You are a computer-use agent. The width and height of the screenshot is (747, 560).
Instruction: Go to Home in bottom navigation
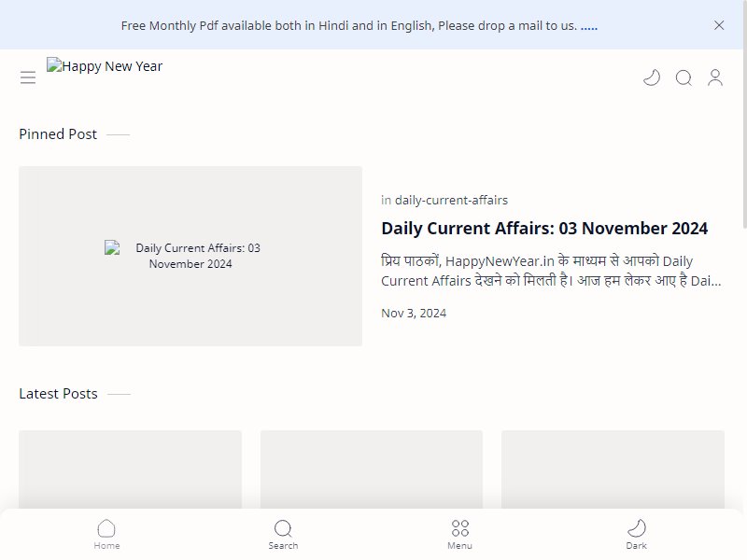106,534
